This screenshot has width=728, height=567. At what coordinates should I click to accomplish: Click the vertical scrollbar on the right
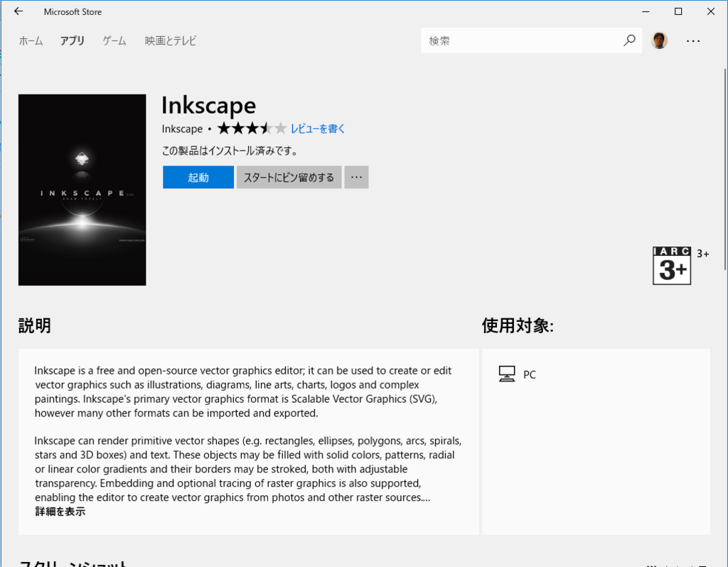(x=725, y=169)
